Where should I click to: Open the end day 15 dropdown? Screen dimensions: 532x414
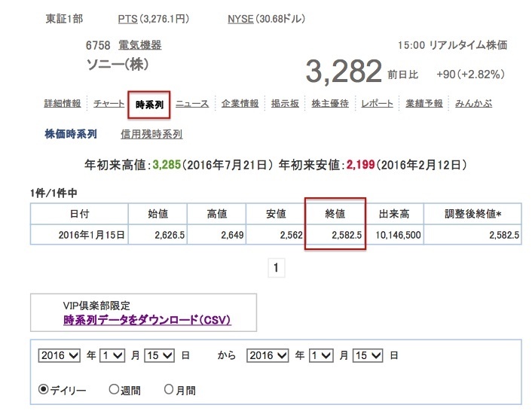click(368, 355)
